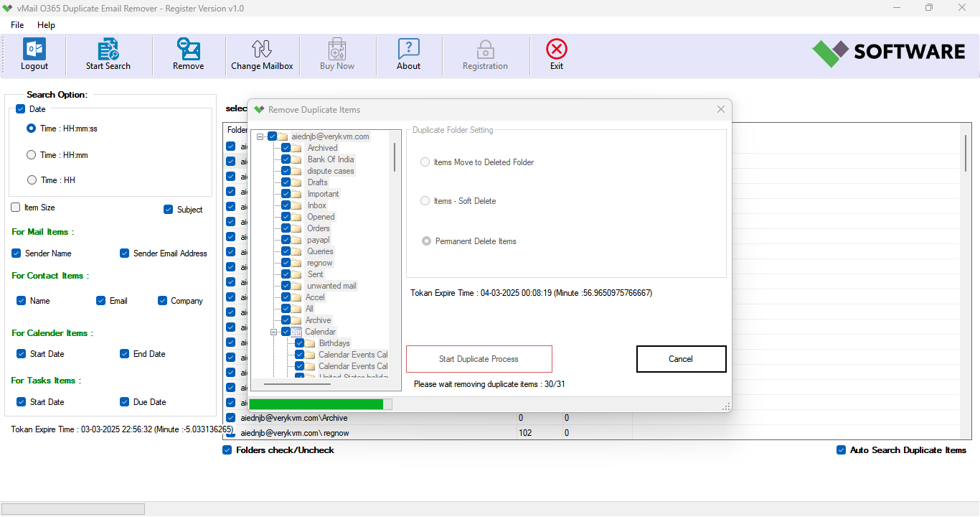Select Time : HH:mm:ss radio option
980x517 pixels.
31,129
